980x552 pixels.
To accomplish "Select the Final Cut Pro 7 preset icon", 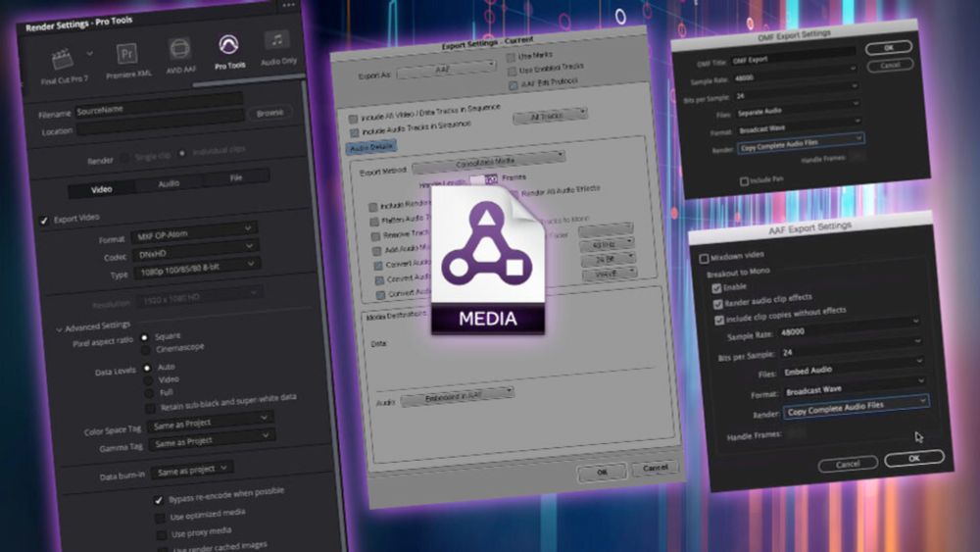I will coord(63,60).
